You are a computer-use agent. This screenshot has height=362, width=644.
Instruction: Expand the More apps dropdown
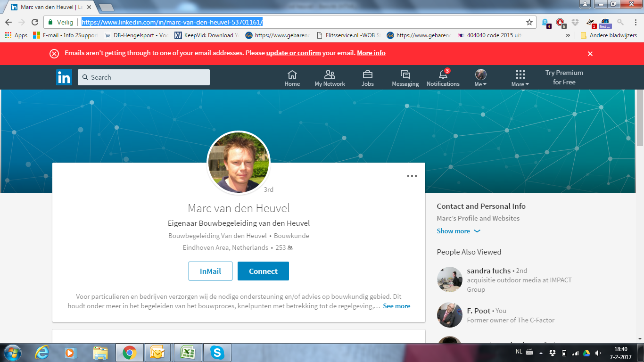[x=520, y=78]
